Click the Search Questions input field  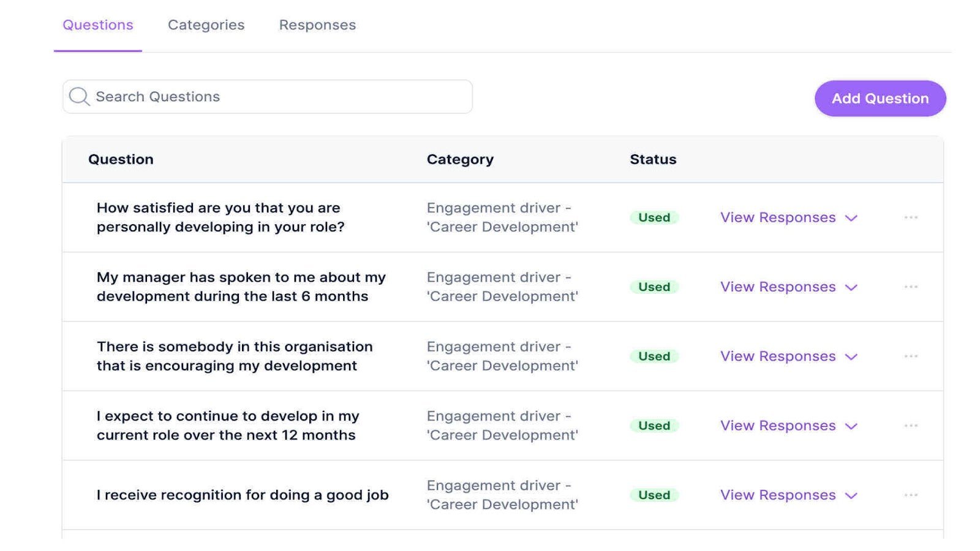268,97
